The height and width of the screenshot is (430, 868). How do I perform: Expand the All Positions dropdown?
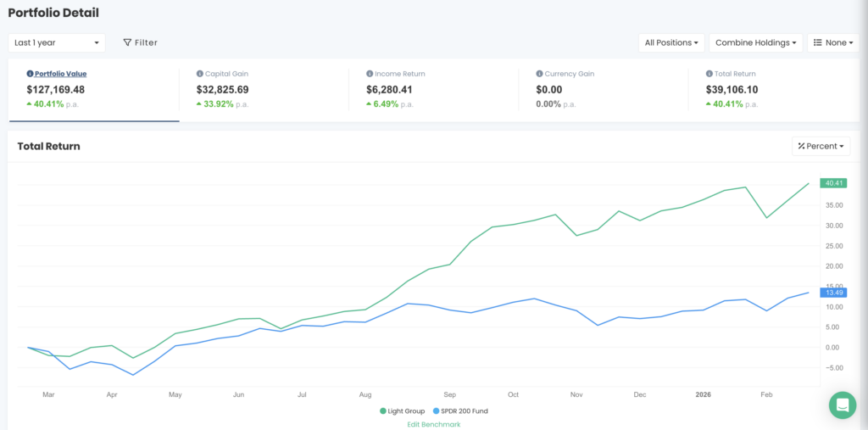pyautogui.click(x=672, y=42)
